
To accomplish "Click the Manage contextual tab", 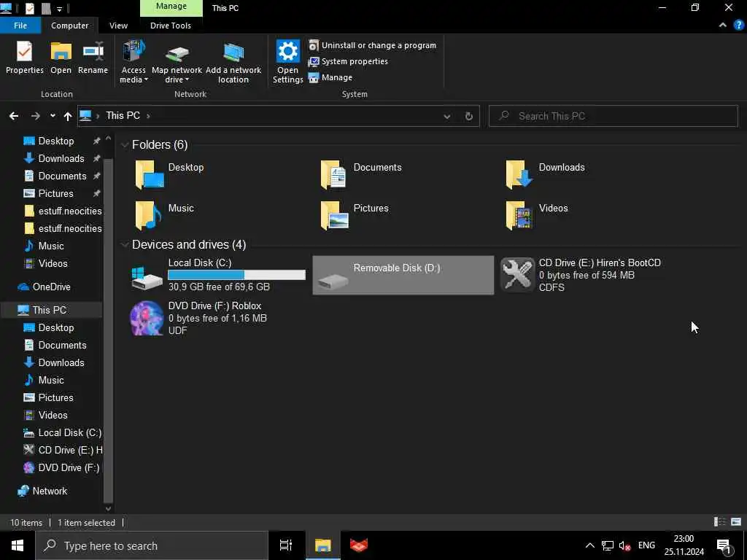I will coord(171,7).
